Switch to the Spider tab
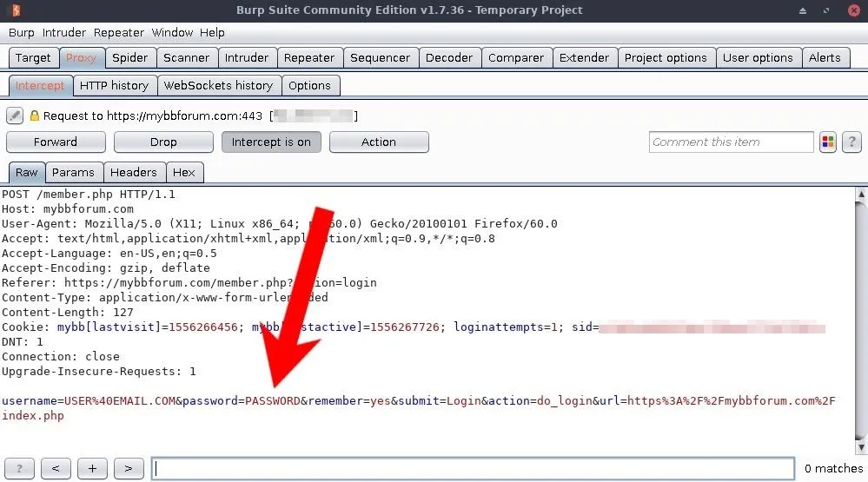Image resolution: width=868 pixels, height=482 pixels. point(129,57)
